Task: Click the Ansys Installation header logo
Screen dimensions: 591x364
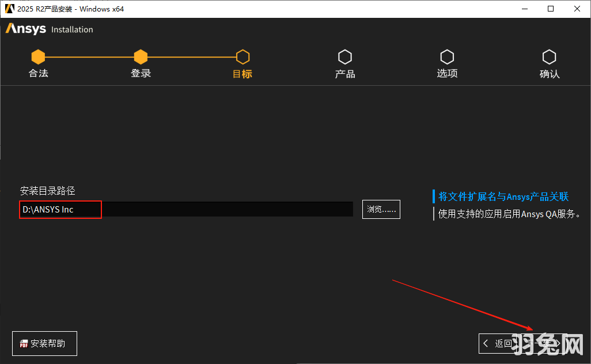Action: pyautogui.click(x=24, y=29)
